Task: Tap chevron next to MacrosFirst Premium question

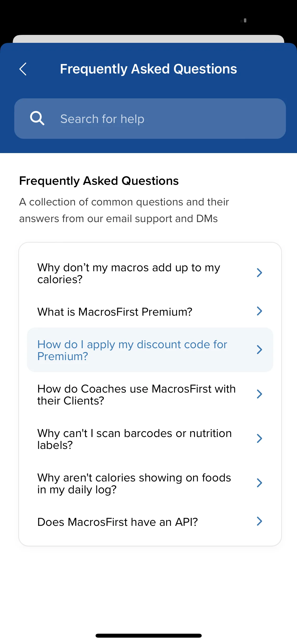Action: [x=260, y=311]
